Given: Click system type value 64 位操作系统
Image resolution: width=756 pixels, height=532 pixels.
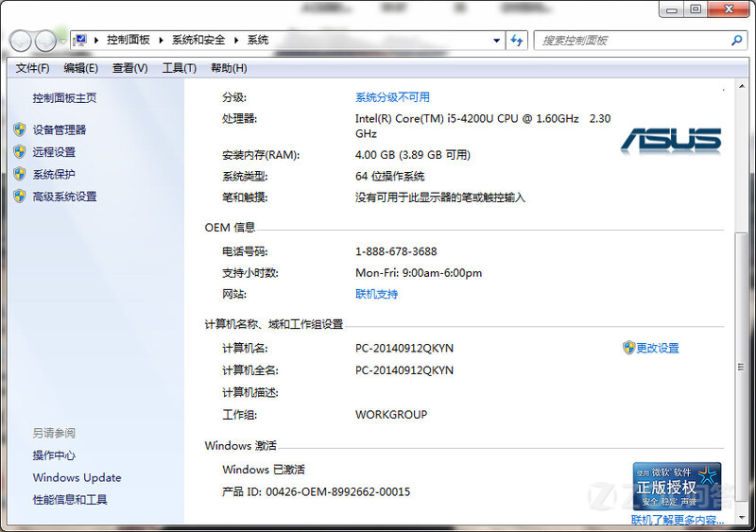Looking at the screenshot, I should (390, 176).
